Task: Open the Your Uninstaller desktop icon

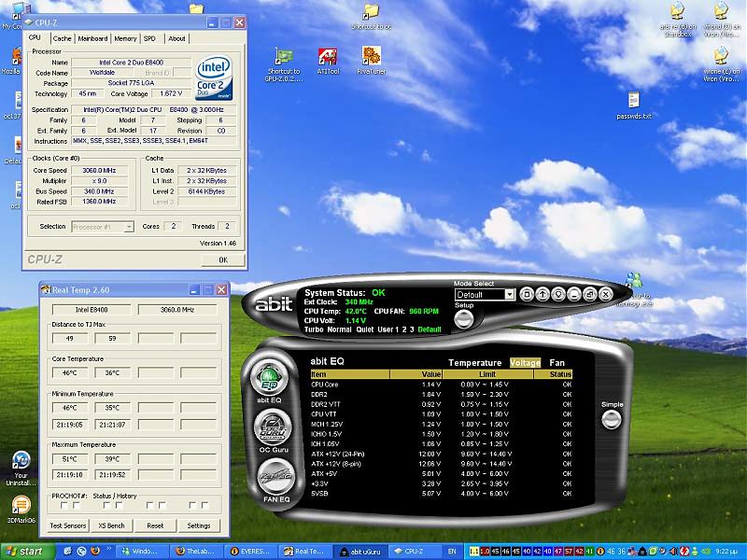Action: pos(21,469)
